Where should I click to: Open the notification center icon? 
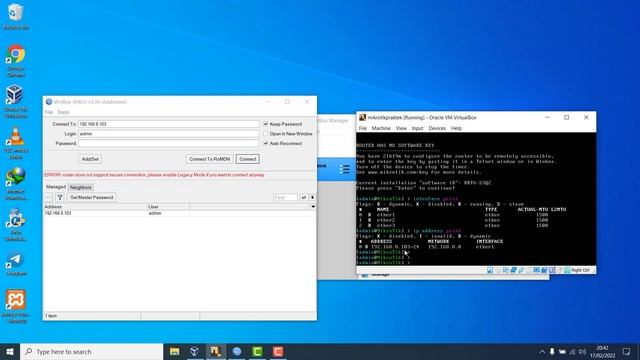click(x=627, y=352)
